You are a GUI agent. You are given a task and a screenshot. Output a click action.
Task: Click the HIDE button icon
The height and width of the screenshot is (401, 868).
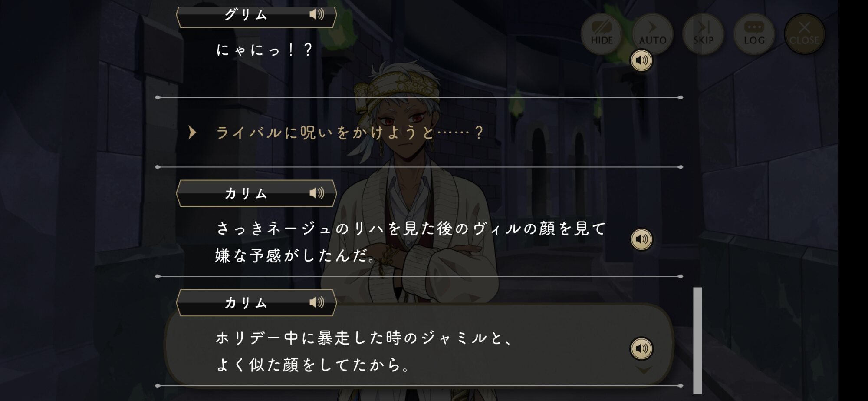click(x=602, y=34)
